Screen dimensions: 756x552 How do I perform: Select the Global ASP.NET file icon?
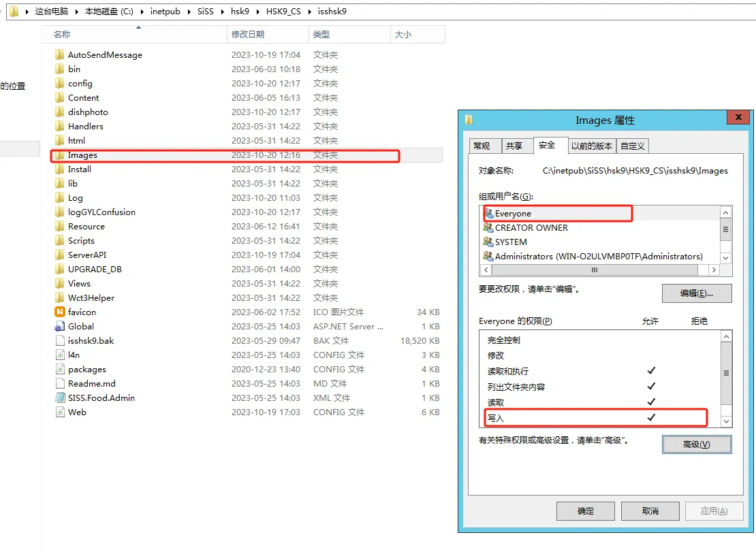[59, 326]
